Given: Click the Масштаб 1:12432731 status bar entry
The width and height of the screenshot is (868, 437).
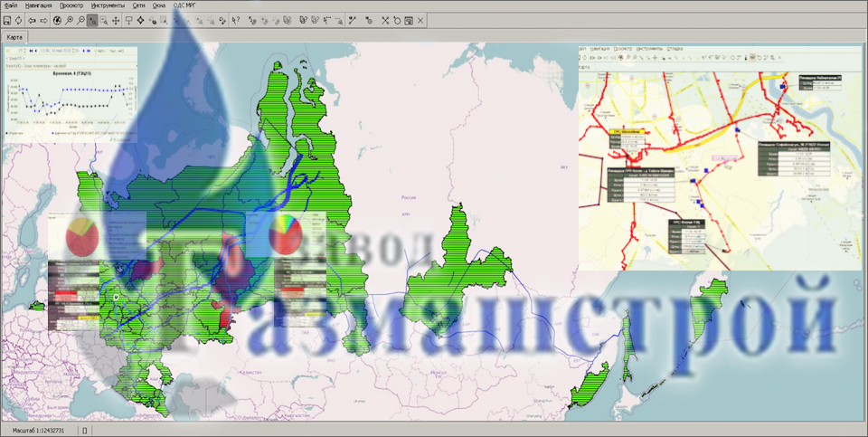Looking at the screenshot, I should click(39, 431).
